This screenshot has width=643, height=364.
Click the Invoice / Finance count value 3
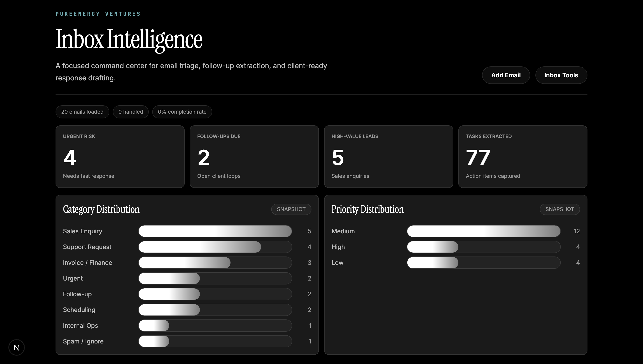(x=309, y=263)
